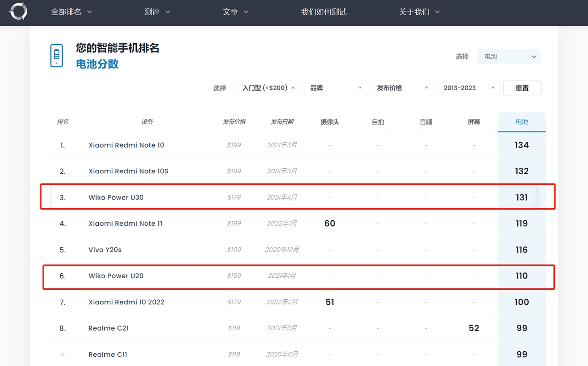The height and width of the screenshot is (366, 588).
Task: Expand the 电池 score selection dropdown
Action: coord(509,57)
